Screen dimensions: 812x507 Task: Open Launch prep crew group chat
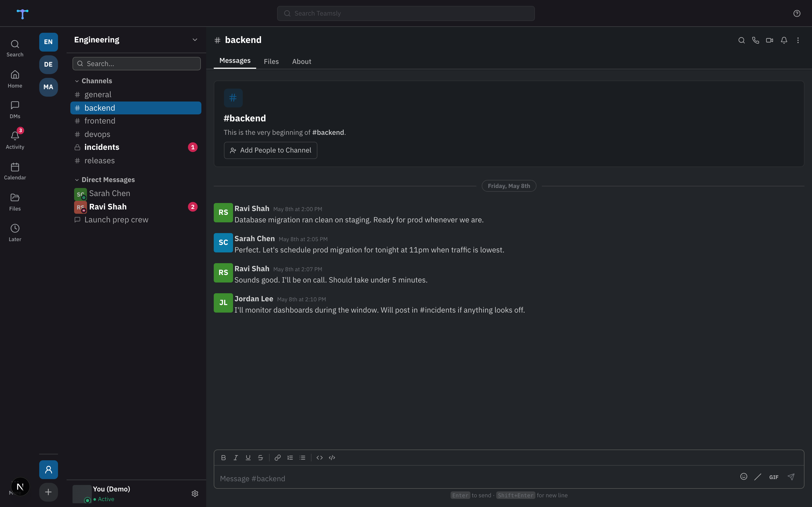point(135,220)
